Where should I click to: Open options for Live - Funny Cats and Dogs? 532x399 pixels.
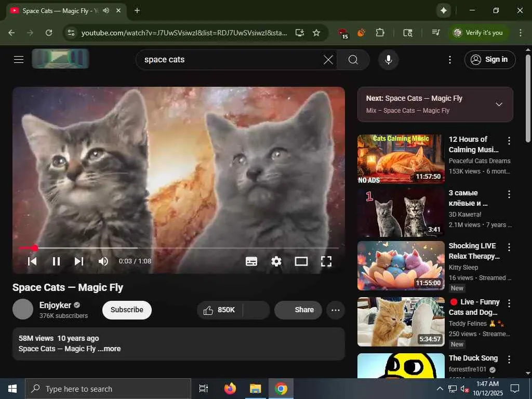[x=509, y=303]
